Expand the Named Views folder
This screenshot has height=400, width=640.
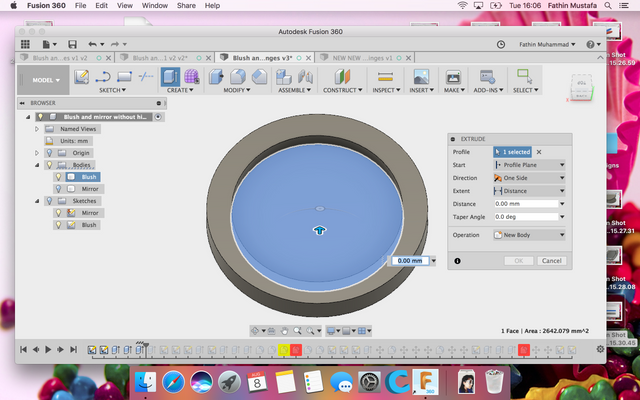click(x=37, y=129)
